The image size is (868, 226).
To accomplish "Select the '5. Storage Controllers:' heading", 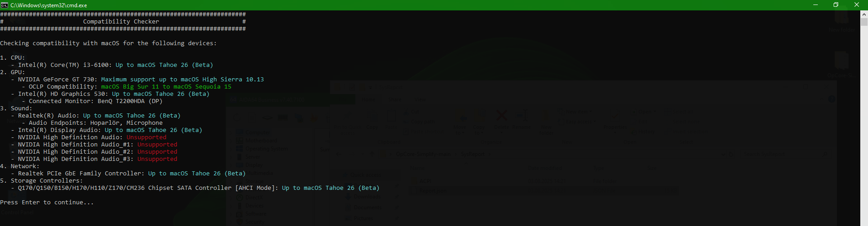I will point(42,180).
